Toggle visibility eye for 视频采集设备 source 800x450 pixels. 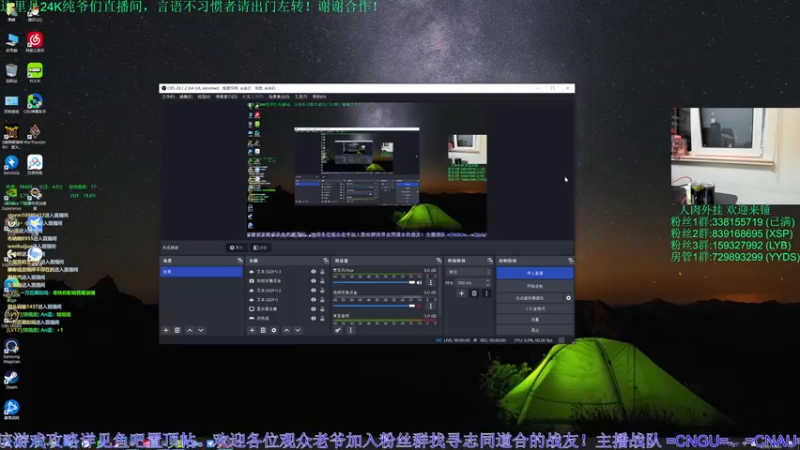pyautogui.click(x=313, y=281)
